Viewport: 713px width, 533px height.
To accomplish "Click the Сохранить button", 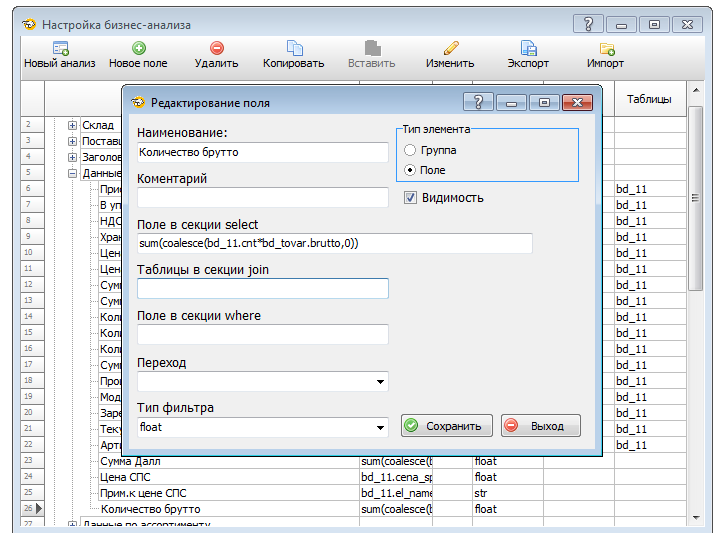I will pos(447,426).
